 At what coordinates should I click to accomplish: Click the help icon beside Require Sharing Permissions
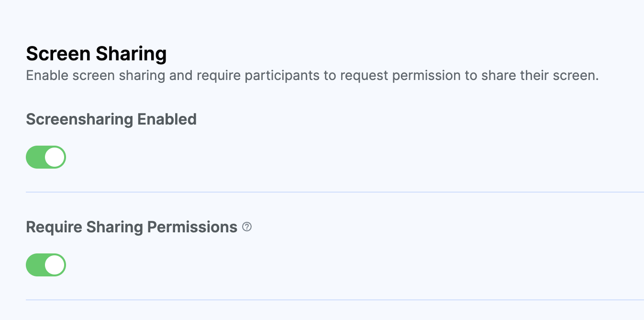(x=247, y=227)
